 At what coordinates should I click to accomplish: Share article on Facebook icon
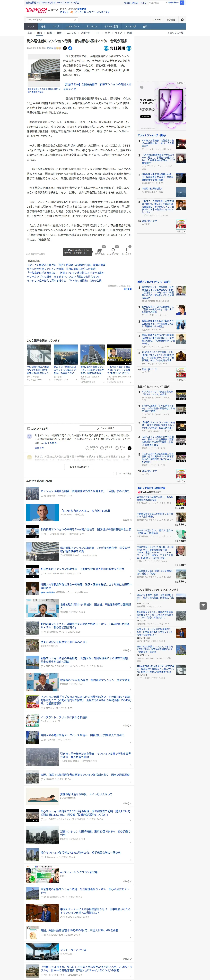tap(70, 48)
